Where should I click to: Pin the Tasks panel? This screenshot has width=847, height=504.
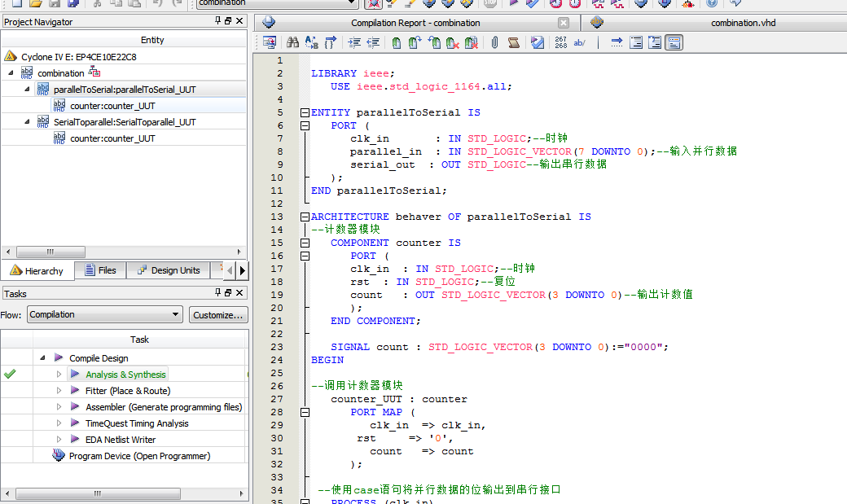point(217,292)
